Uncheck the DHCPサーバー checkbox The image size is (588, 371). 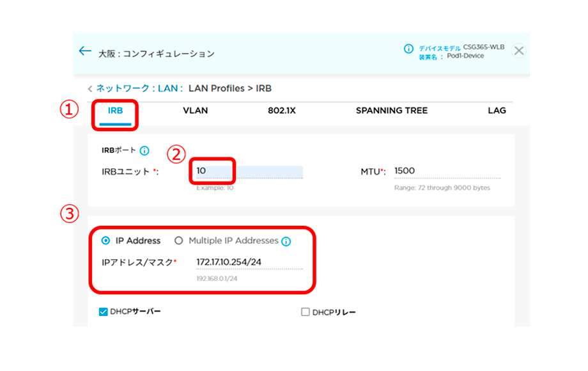[x=103, y=312]
